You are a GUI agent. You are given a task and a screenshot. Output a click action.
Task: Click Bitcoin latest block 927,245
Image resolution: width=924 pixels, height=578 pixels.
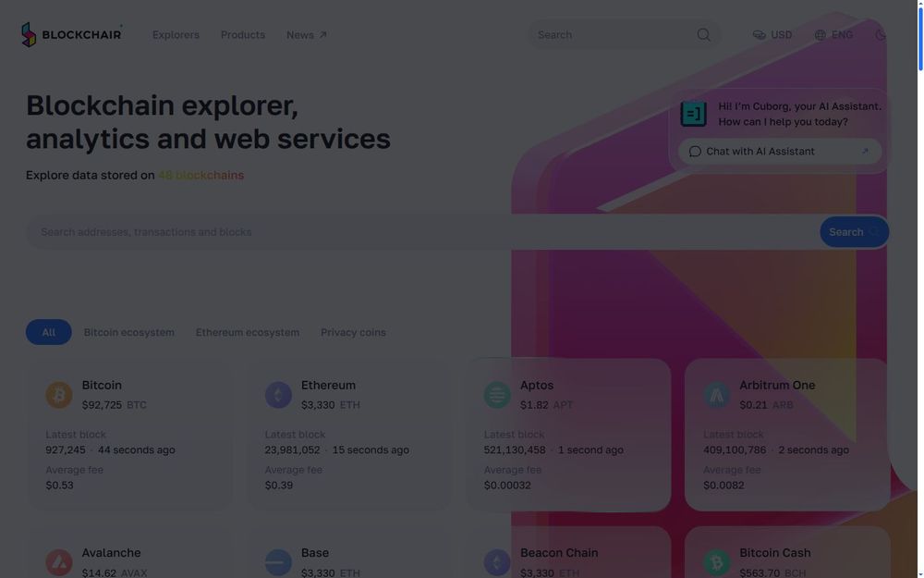[66, 450]
